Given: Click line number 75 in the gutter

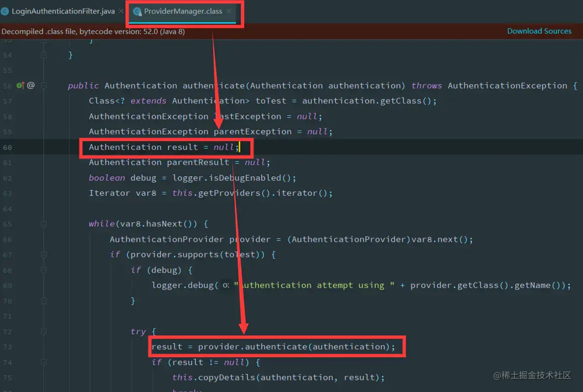Looking at the screenshot, I should point(7,377).
